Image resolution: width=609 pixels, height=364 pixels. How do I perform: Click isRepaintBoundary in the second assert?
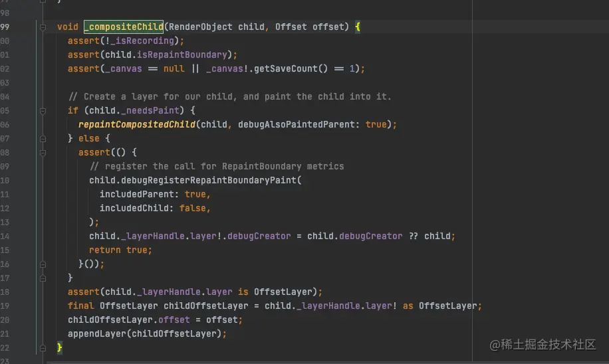pyautogui.click(x=182, y=54)
